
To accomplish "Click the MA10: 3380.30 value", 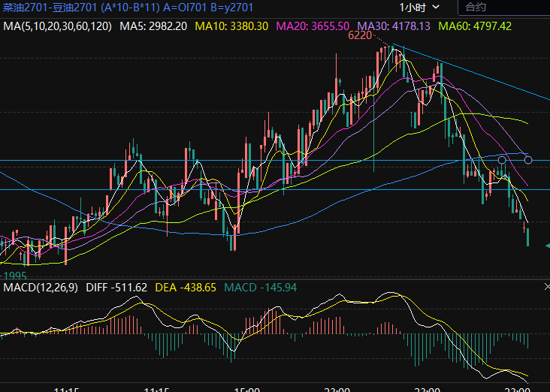I will pyautogui.click(x=231, y=26).
